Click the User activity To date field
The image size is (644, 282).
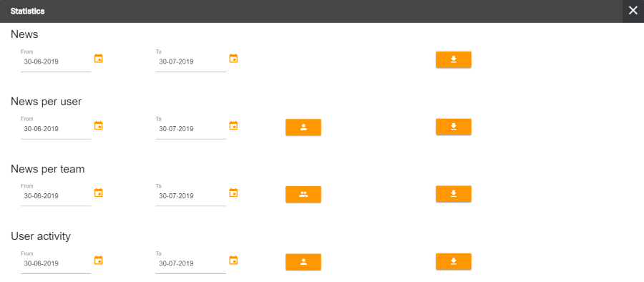[190, 263]
